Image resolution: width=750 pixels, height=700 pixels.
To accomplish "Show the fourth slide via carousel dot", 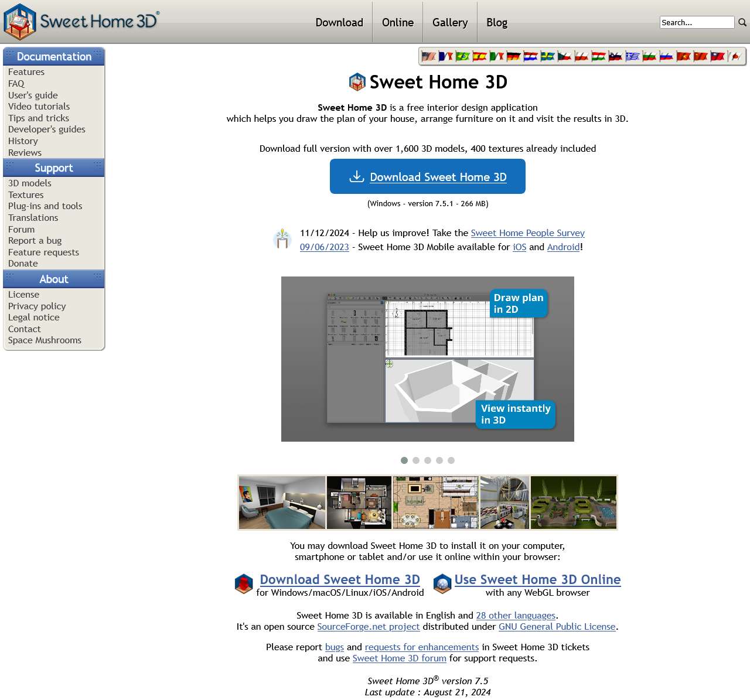I will coord(439,460).
